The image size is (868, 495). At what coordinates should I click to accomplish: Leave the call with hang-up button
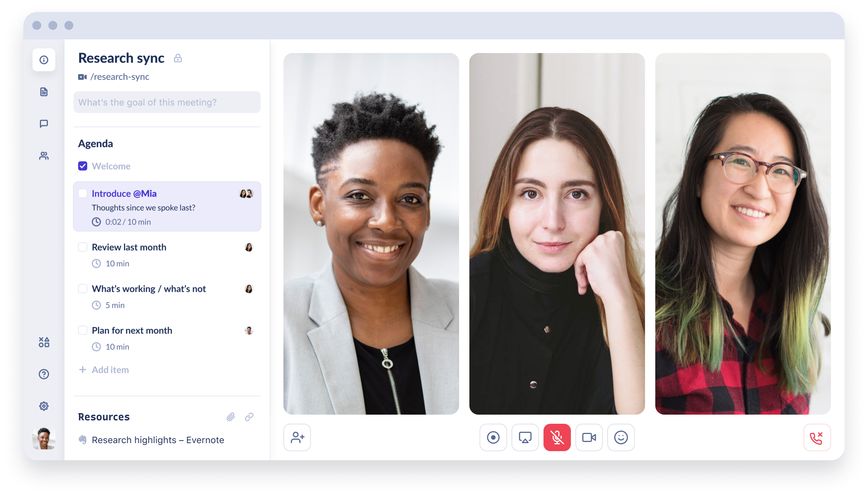[x=817, y=437]
